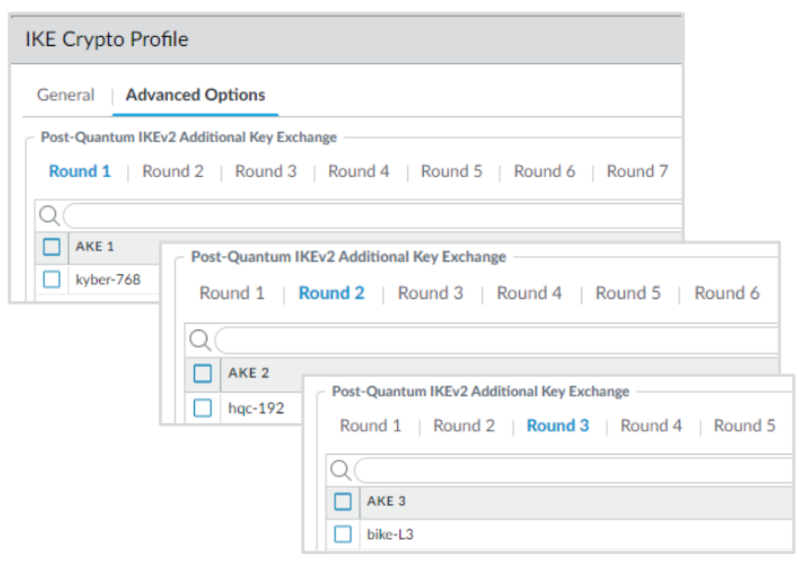
Task: Toggle the AKE 2 select-all header checkbox
Action: 203,373
